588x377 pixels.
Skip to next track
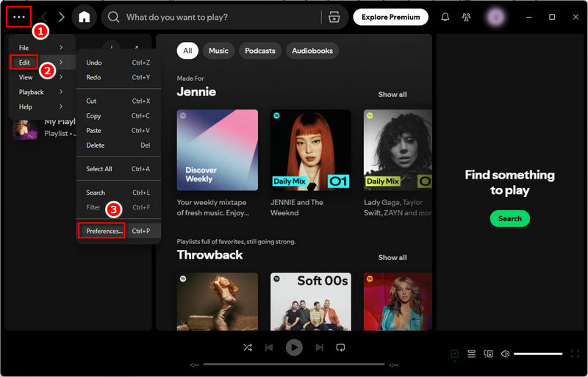[x=319, y=348]
